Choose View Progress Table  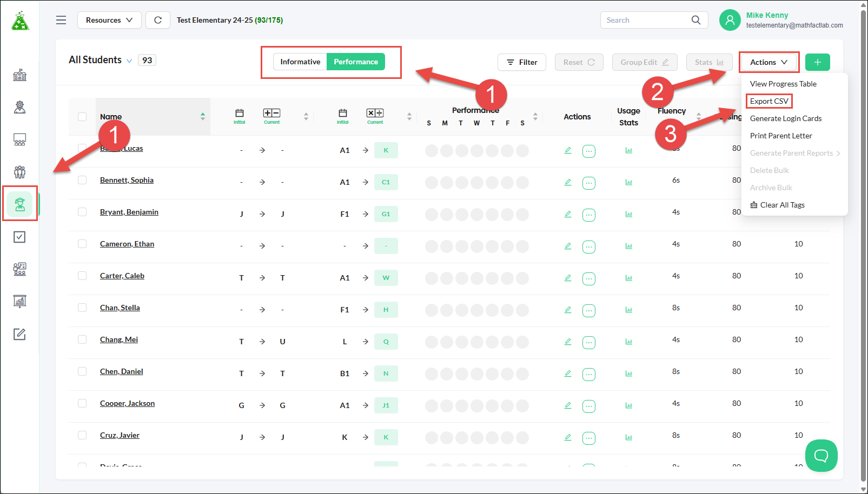click(x=783, y=84)
